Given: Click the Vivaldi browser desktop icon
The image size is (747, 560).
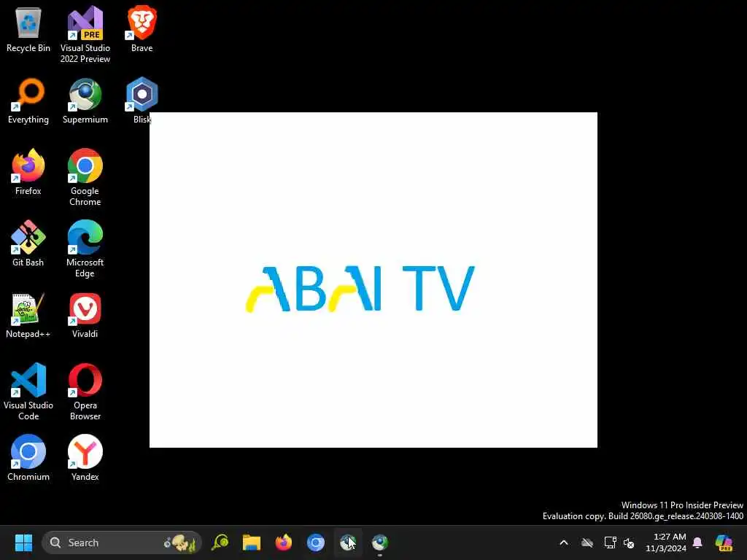Looking at the screenshot, I should point(85,315).
